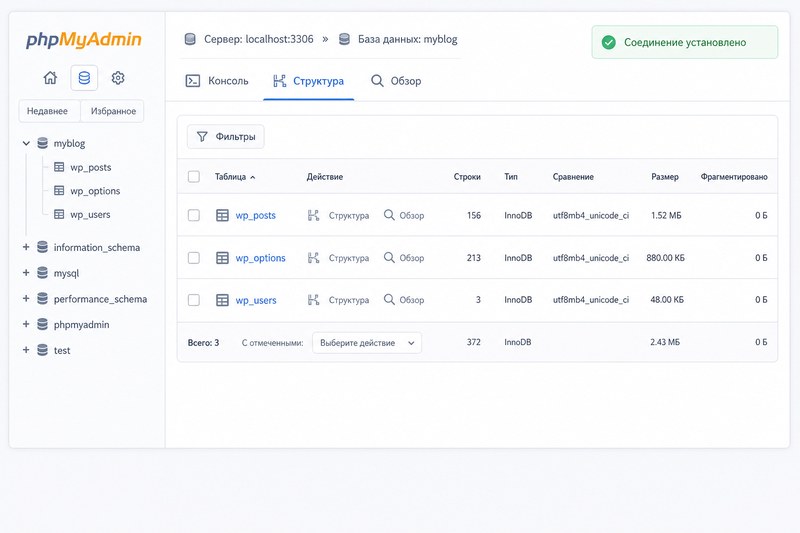Click Обзор action for wp_options
The image size is (800, 533).
pos(404,258)
